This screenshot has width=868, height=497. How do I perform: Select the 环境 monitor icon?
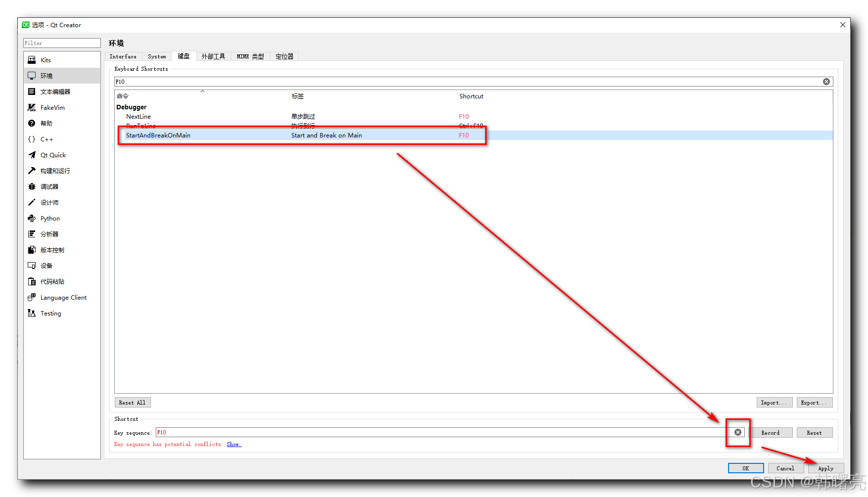[x=32, y=76]
